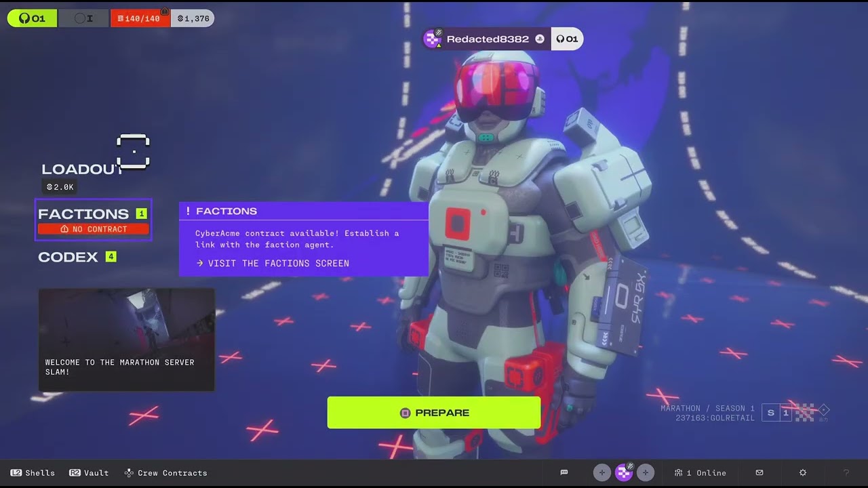
Task: Click the CyberAcme contract available message
Action: 297,239
